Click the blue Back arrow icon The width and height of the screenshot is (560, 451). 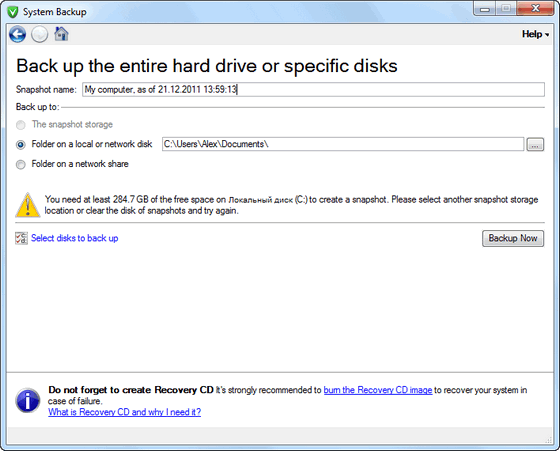[x=18, y=35]
